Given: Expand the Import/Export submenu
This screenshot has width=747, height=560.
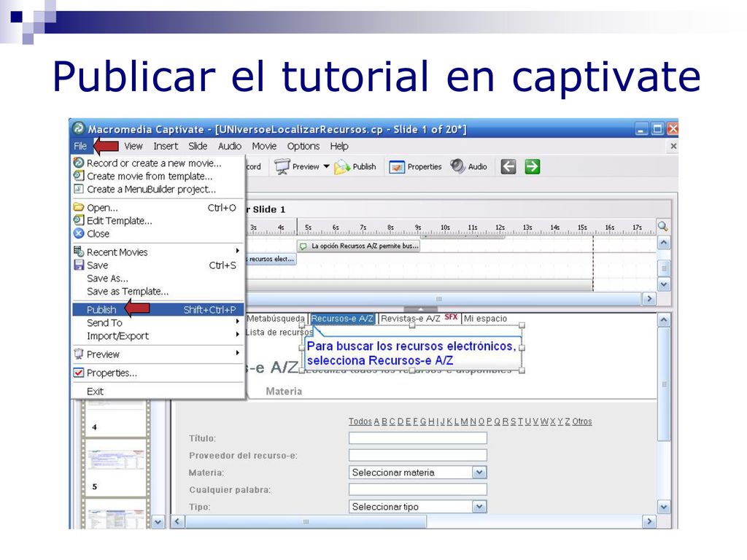Looking at the screenshot, I should tap(158, 335).
